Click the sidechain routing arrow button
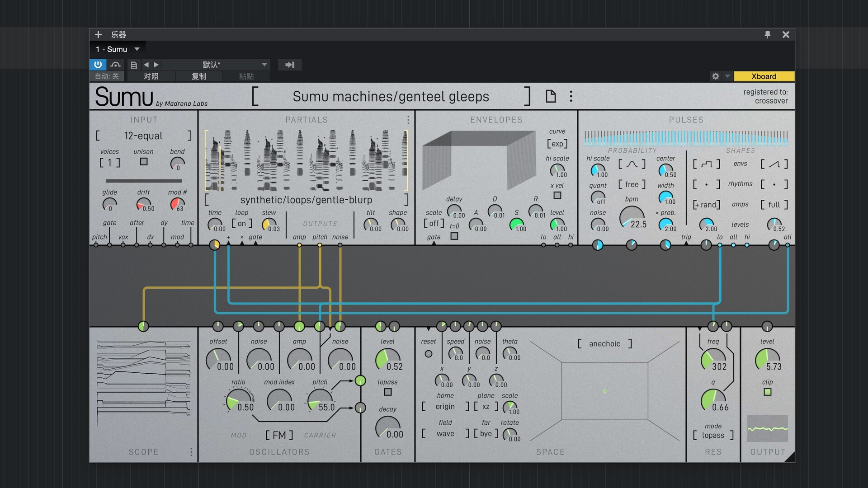 [x=290, y=65]
